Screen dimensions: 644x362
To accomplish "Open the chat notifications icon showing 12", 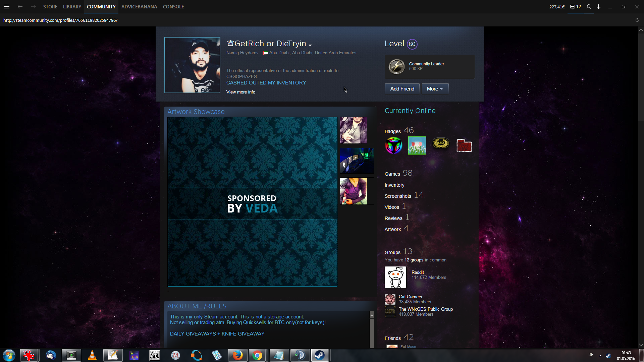I will click(x=575, y=7).
